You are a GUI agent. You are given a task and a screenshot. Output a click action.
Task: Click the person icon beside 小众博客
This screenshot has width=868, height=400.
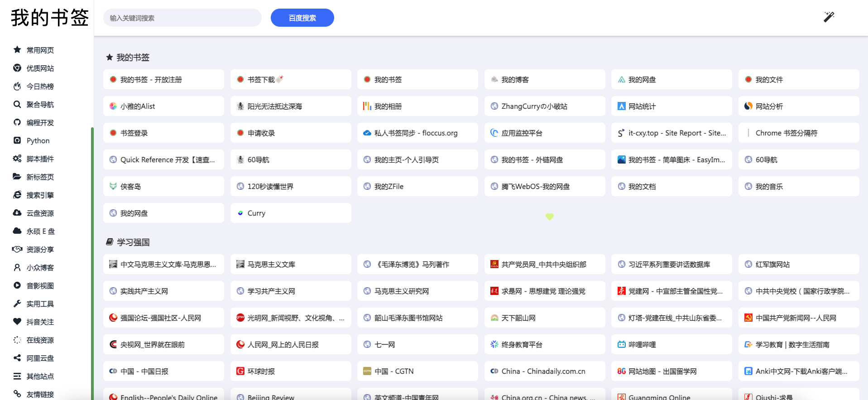(x=17, y=267)
